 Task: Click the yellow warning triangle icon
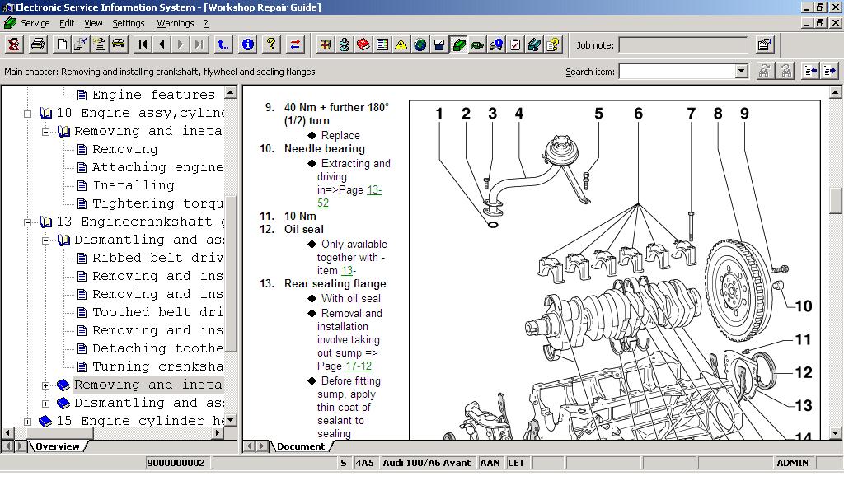tap(401, 44)
